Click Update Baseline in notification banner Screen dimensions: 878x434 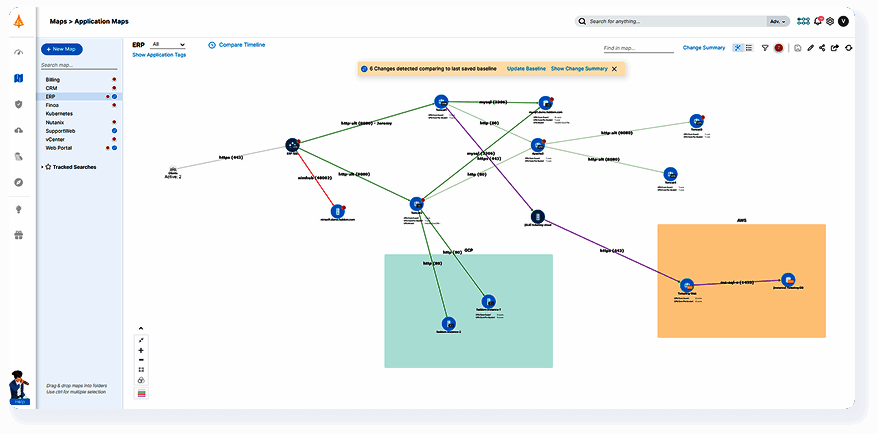point(526,69)
